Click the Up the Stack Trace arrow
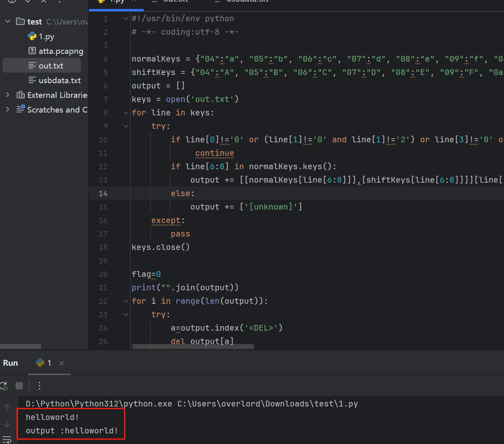This screenshot has height=444, width=504. [x=7, y=407]
